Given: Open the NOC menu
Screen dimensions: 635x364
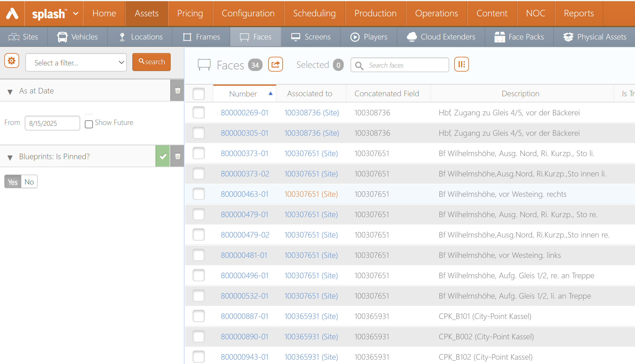Looking at the screenshot, I should click(x=536, y=13).
